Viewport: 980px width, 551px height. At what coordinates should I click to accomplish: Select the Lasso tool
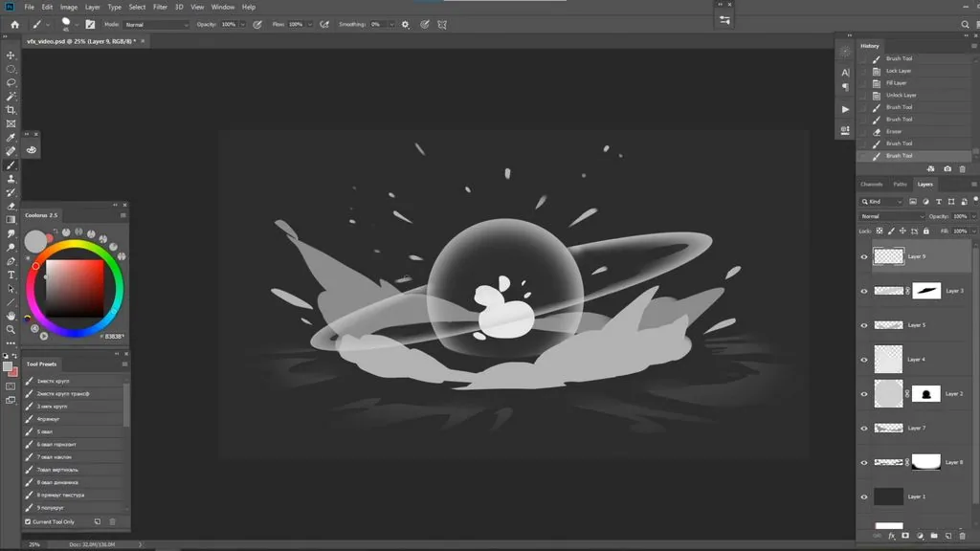[x=11, y=82]
